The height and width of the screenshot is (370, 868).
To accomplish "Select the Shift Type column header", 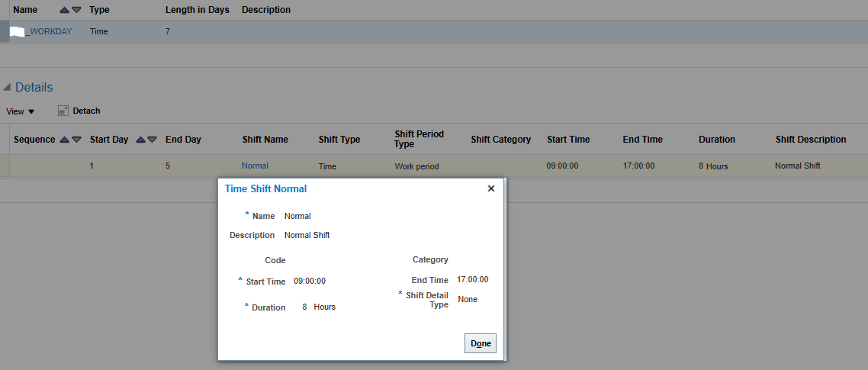I will pos(339,140).
